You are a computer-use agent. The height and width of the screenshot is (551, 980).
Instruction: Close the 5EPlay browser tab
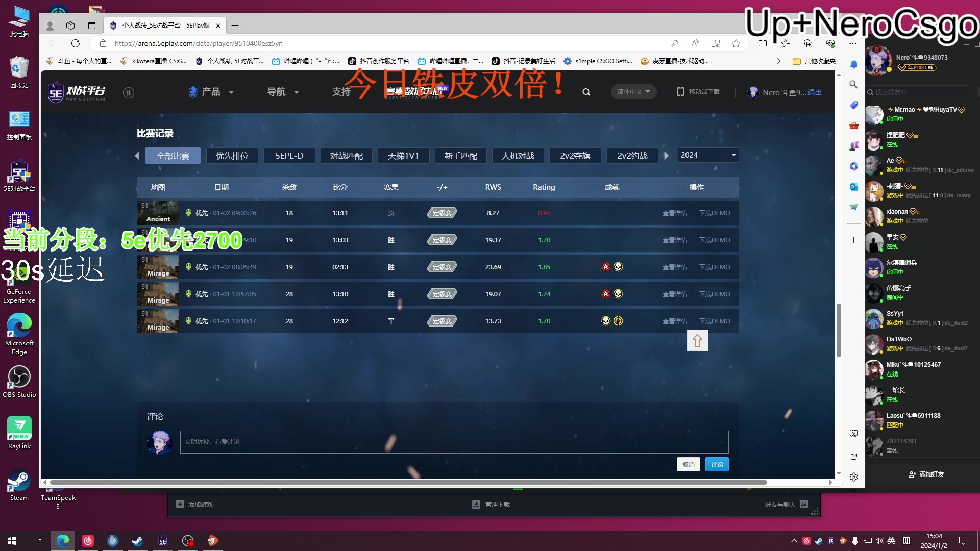[x=218, y=26]
